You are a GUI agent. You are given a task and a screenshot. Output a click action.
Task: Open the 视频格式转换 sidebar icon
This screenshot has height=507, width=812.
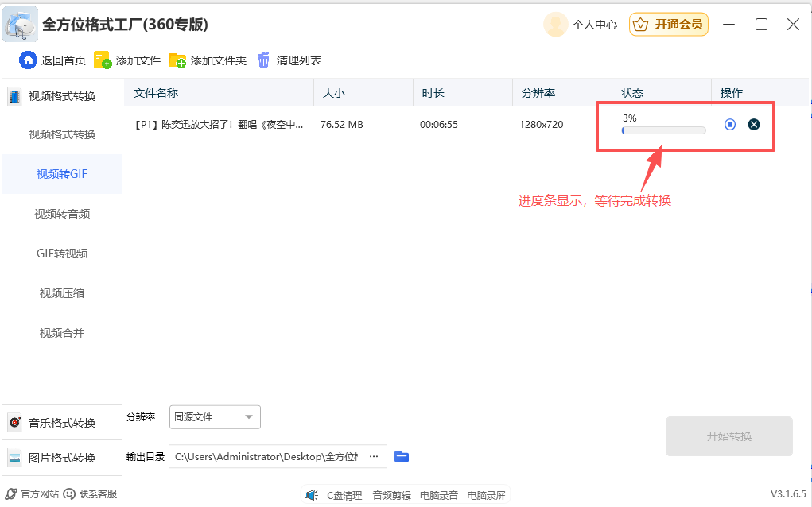pyautogui.click(x=16, y=95)
